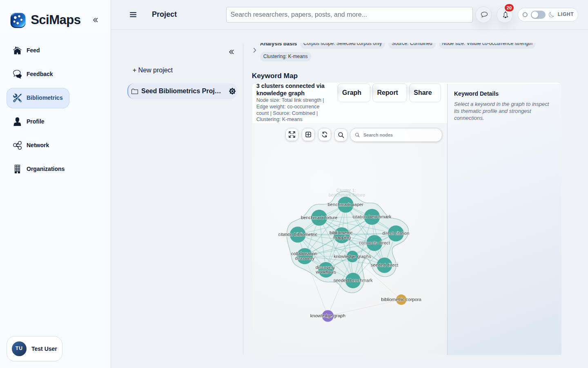
Task: Expand the Analysis basis chevron
Action: coord(254,50)
